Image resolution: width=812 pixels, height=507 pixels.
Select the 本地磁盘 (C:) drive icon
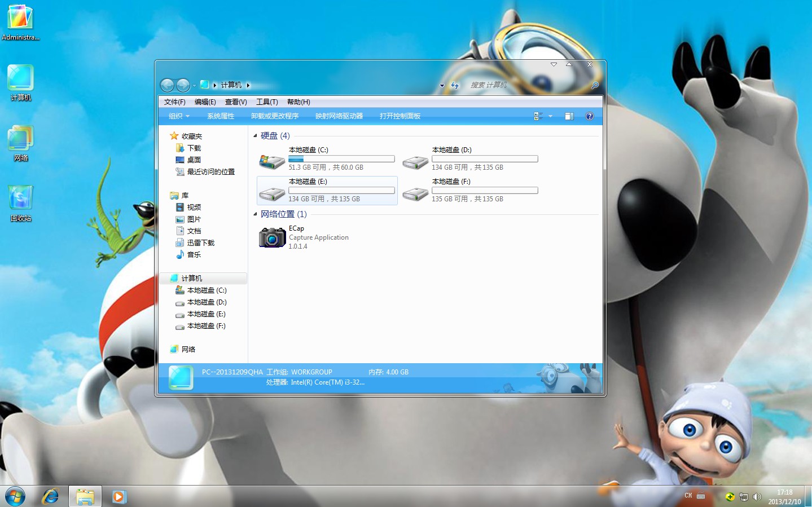click(x=272, y=162)
